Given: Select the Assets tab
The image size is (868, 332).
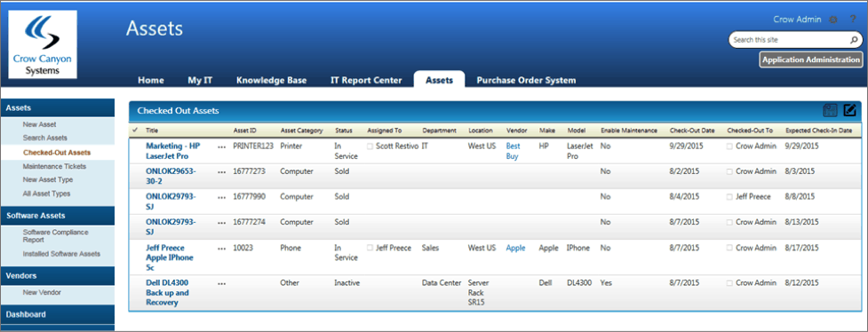Looking at the screenshot, I should 439,80.
